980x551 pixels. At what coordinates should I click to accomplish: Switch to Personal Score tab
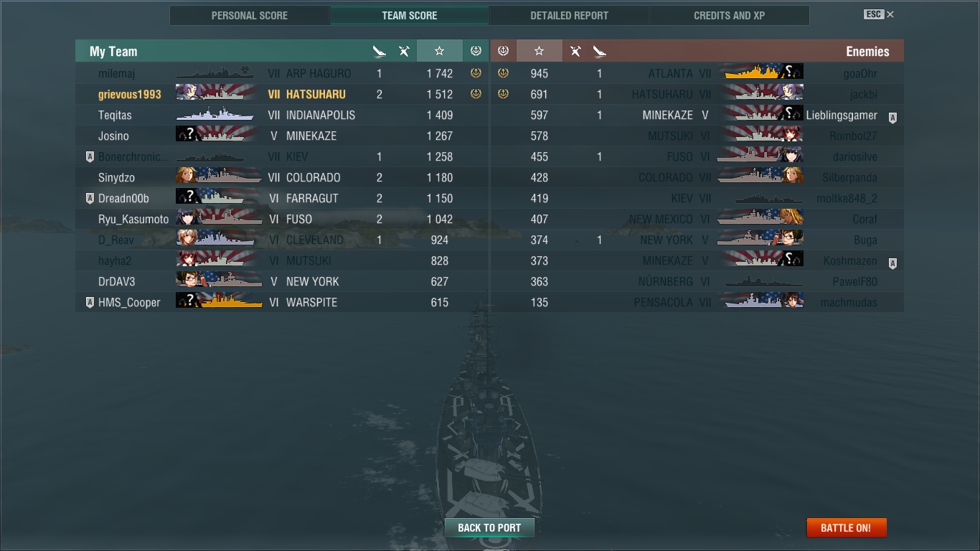click(250, 15)
